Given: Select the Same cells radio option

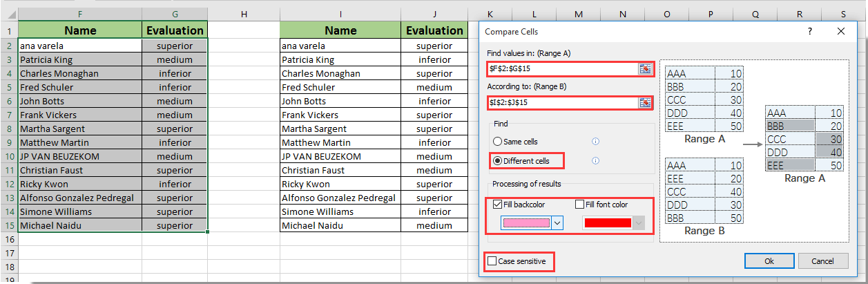Looking at the screenshot, I should (497, 142).
